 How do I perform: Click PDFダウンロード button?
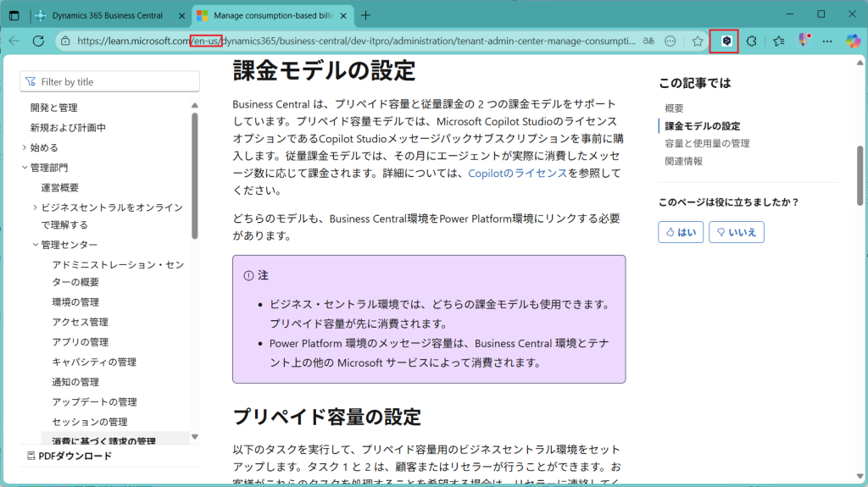(x=70, y=456)
